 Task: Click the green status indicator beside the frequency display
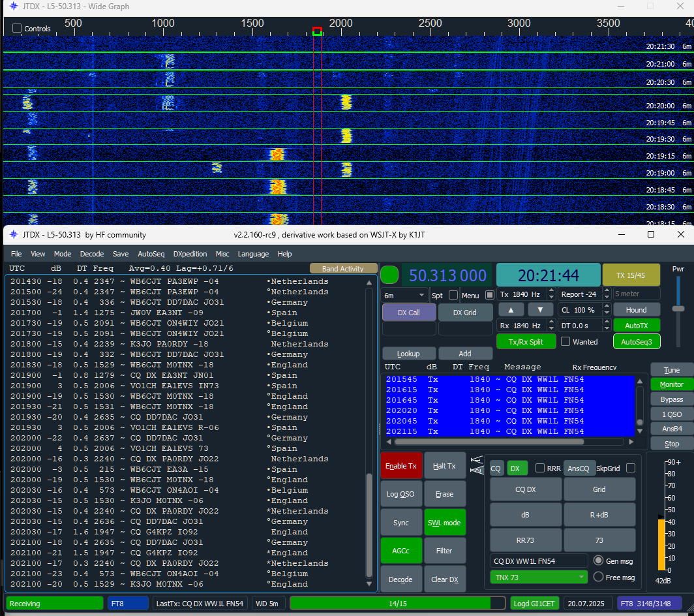tap(389, 275)
